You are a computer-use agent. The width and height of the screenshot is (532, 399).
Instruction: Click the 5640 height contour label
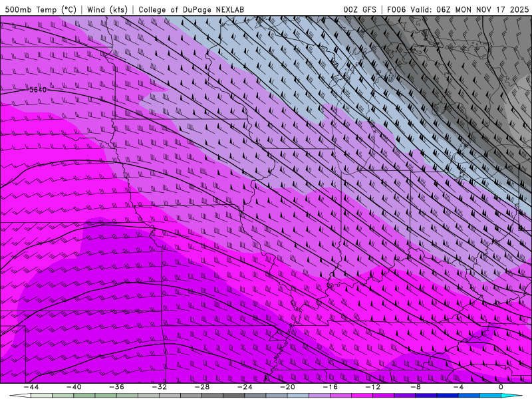38,90
